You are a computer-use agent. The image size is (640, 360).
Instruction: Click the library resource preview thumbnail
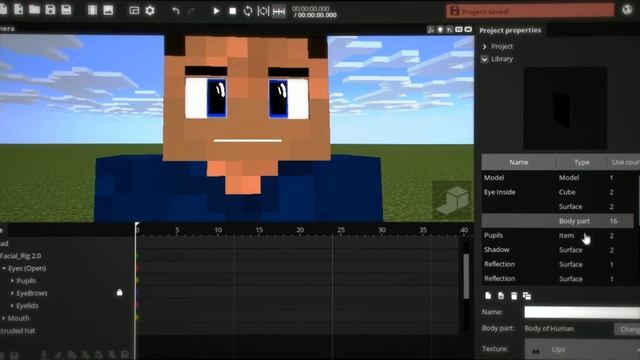pos(565,108)
